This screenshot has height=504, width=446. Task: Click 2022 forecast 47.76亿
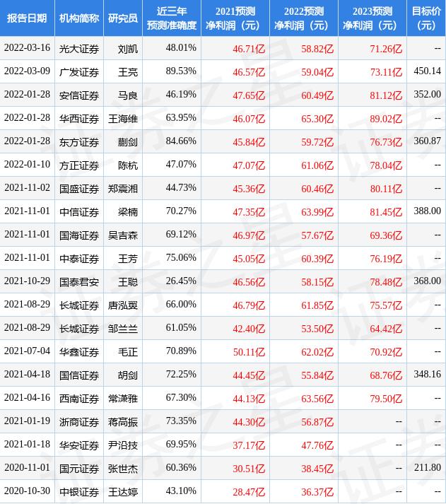[x=317, y=445]
